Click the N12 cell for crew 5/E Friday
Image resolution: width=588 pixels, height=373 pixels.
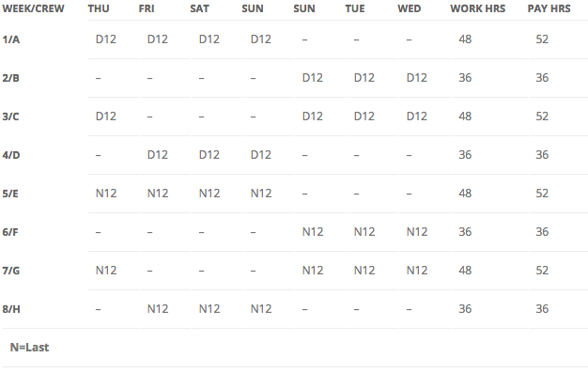tap(158, 194)
